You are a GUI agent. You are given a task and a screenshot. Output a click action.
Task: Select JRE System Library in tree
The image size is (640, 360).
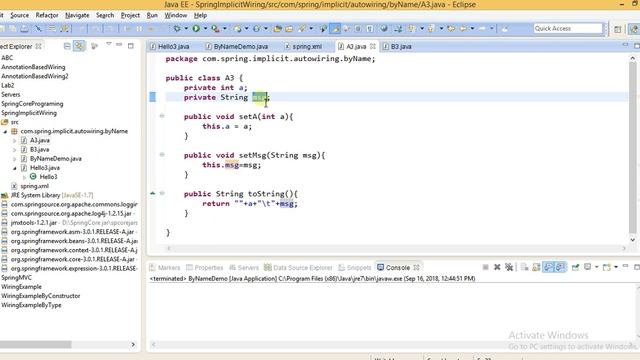point(47,195)
